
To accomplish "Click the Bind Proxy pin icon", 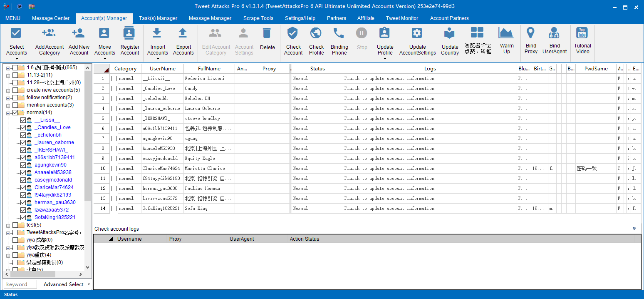I will [530, 32].
